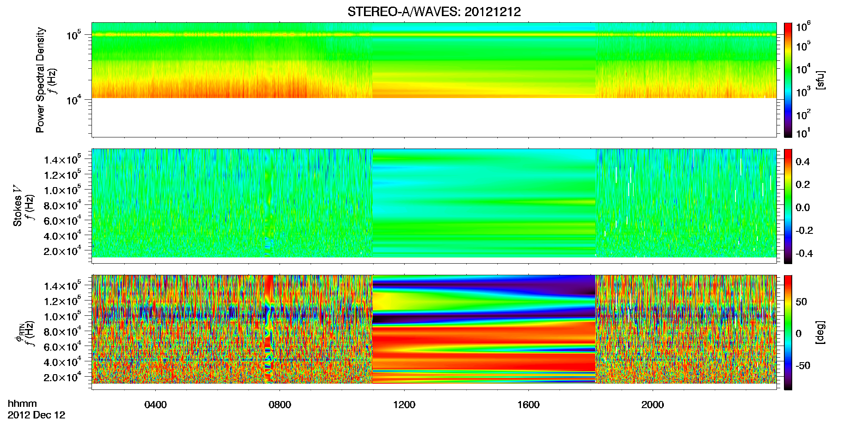868x447 pixels.
Task: Select the 1600 time tick label
Action: point(528,405)
